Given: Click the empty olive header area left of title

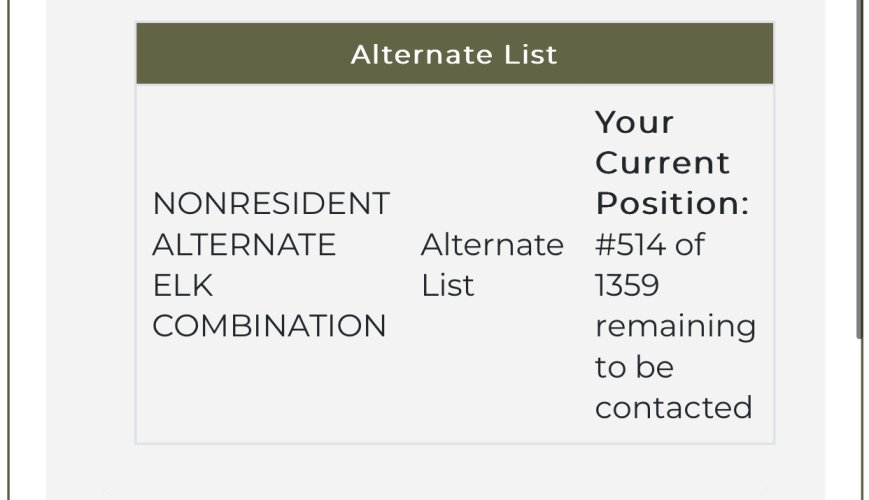Looking at the screenshot, I should [x=244, y=54].
